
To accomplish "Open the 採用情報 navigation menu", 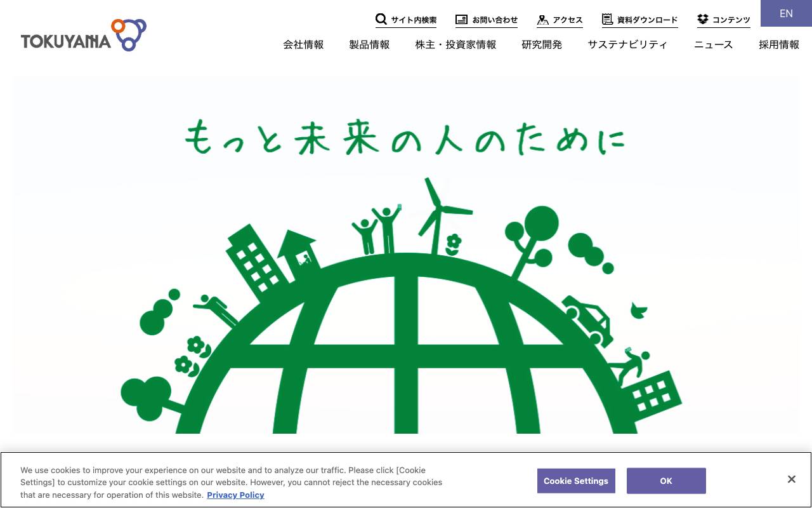I will click(779, 44).
